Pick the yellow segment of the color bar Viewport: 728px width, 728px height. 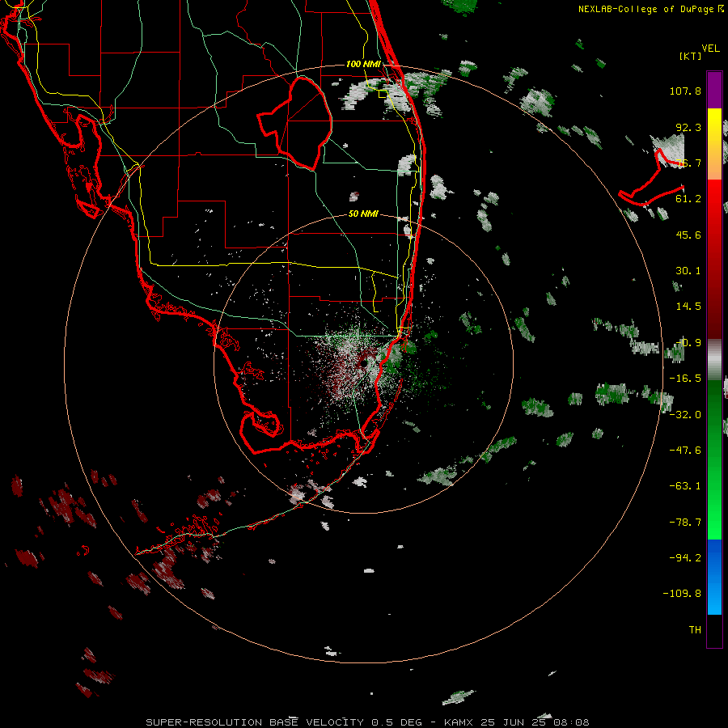point(714,130)
